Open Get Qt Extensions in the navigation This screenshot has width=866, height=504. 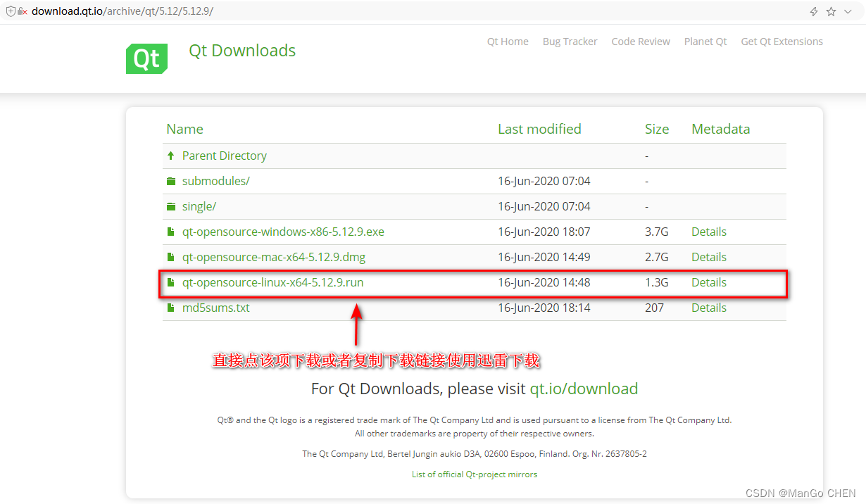click(x=782, y=42)
